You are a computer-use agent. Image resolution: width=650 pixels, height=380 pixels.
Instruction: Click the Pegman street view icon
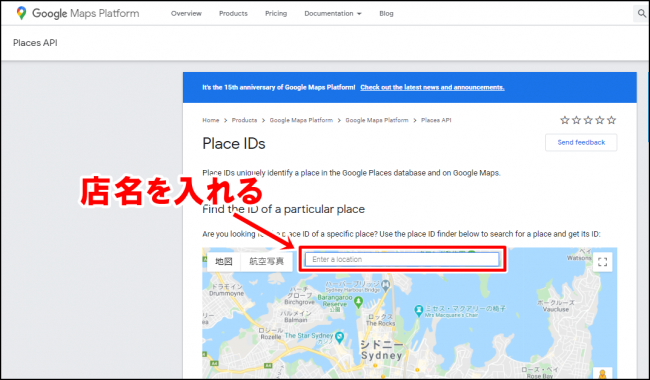[x=602, y=373]
